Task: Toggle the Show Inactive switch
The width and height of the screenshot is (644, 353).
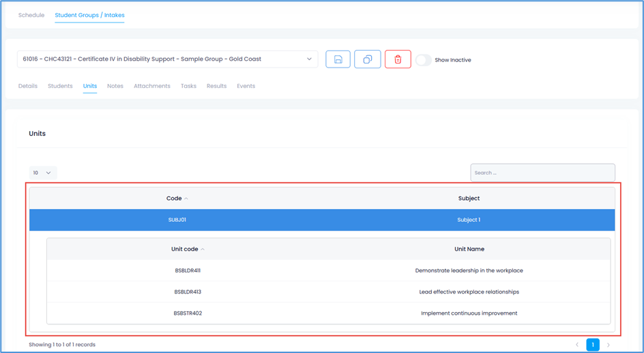Action: click(x=424, y=60)
